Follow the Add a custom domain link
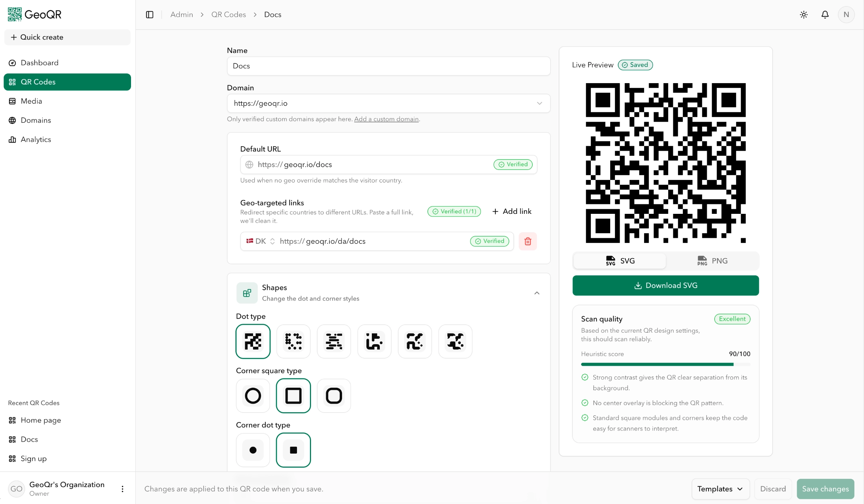 click(386, 119)
